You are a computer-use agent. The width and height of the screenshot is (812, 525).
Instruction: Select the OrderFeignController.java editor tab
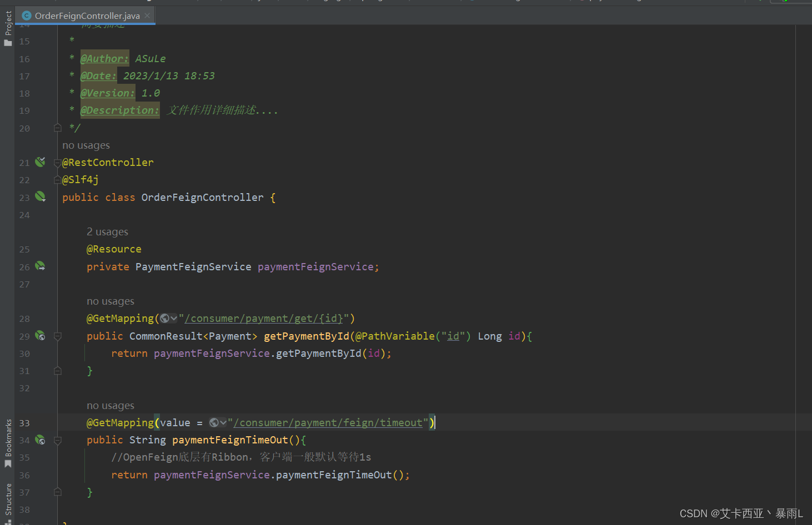click(x=86, y=16)
